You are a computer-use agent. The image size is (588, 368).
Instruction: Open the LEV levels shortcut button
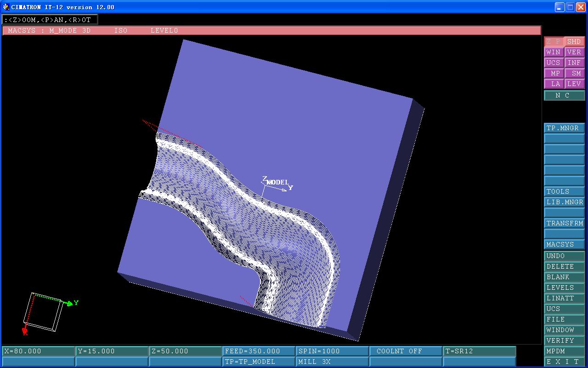click(574, 84)
